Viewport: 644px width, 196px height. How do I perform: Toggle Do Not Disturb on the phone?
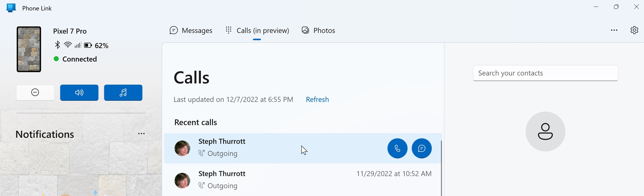tap(35, 92)
